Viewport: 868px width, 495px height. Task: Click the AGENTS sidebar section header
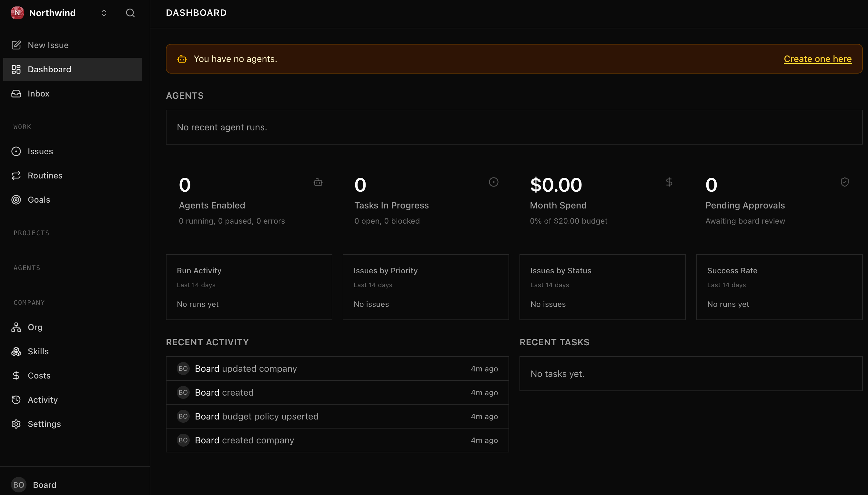click(x=27, y=268)
